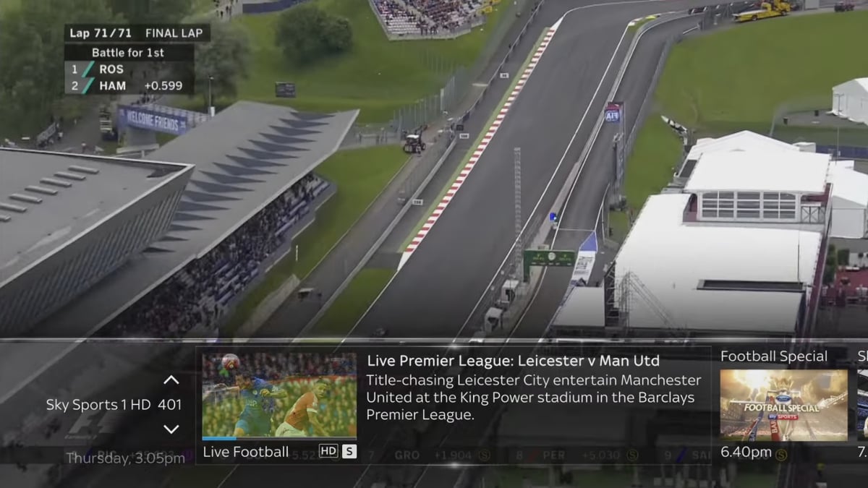
Task: Click the channel down chevron arrow
Action: (x=171, y=429)
